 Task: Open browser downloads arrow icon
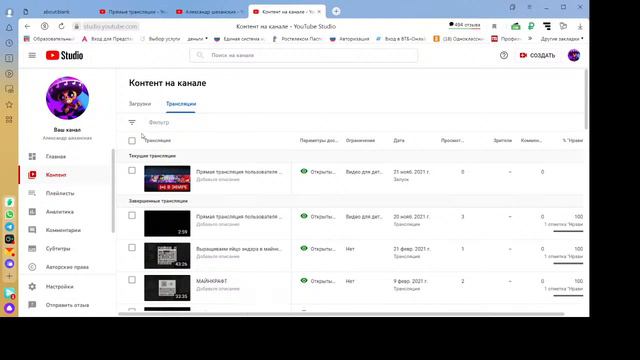[x=580, y=26]
